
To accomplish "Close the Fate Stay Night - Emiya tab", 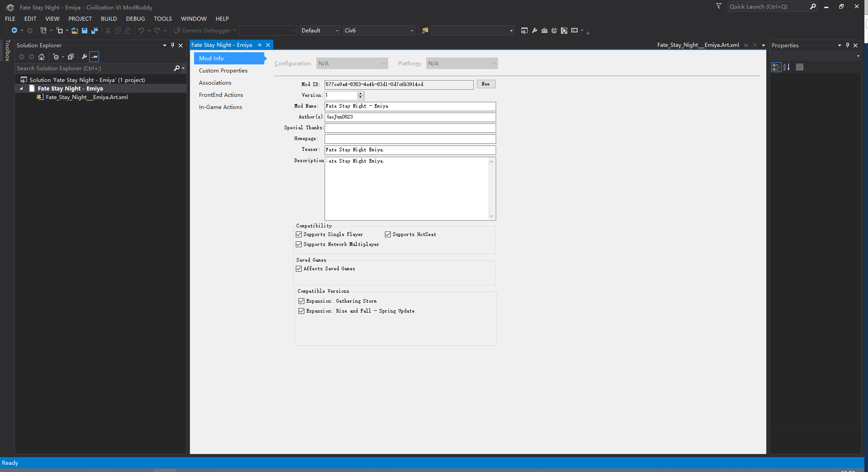I will pyautogui.click(x=268, y=45).
